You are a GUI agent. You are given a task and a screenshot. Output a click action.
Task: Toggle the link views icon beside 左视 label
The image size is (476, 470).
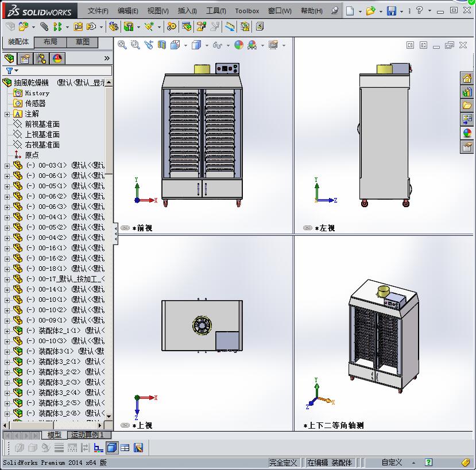coord(308,228)
